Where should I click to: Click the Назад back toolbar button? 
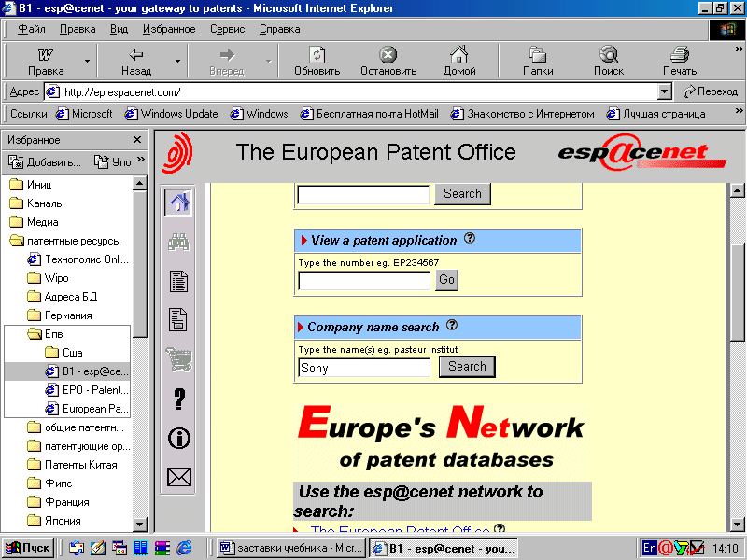(x=136, y=61)
